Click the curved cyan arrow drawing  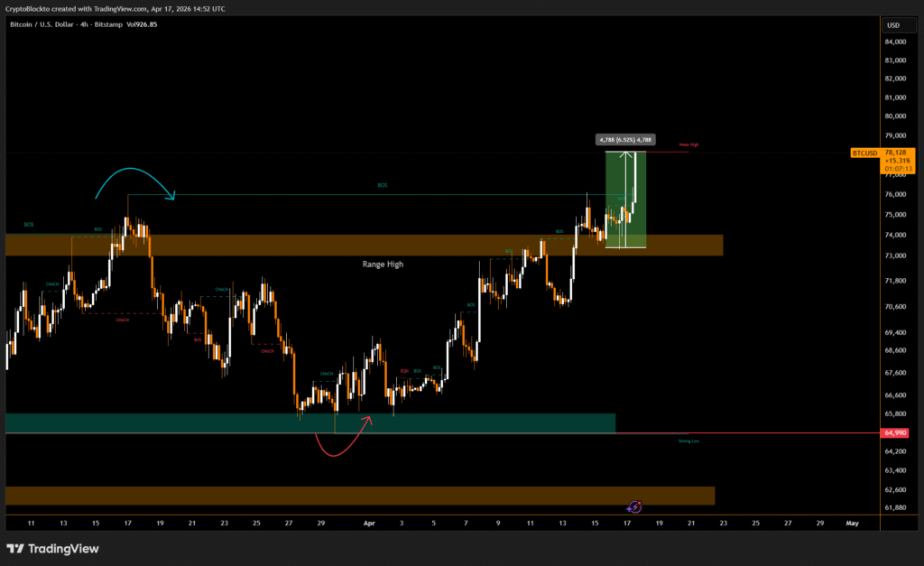pos(134,176)
